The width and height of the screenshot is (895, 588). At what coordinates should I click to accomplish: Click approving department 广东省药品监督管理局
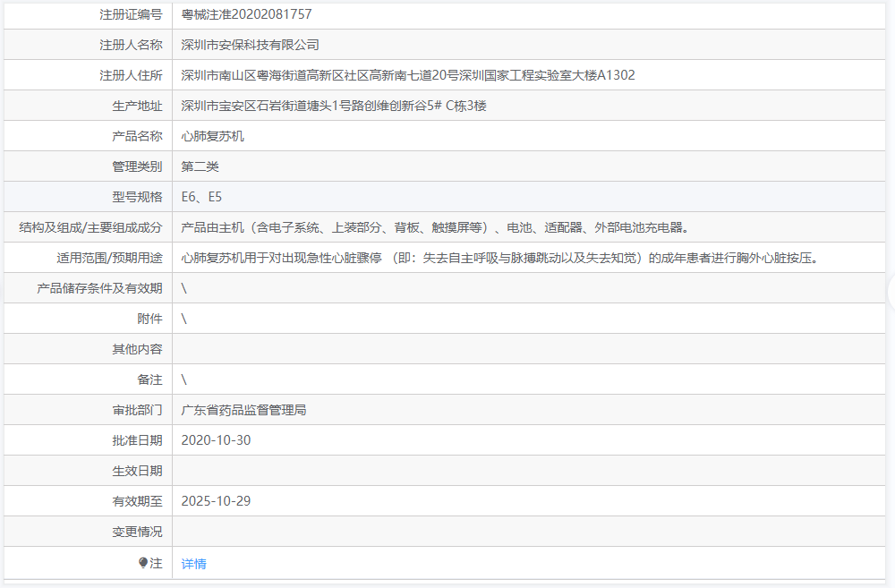pyautogui.click(x=243, y=410)
